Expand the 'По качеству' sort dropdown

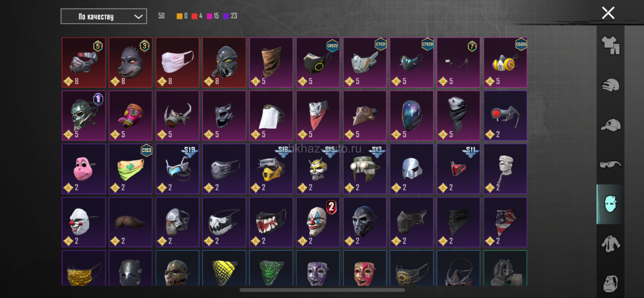[x=104, y=16]
